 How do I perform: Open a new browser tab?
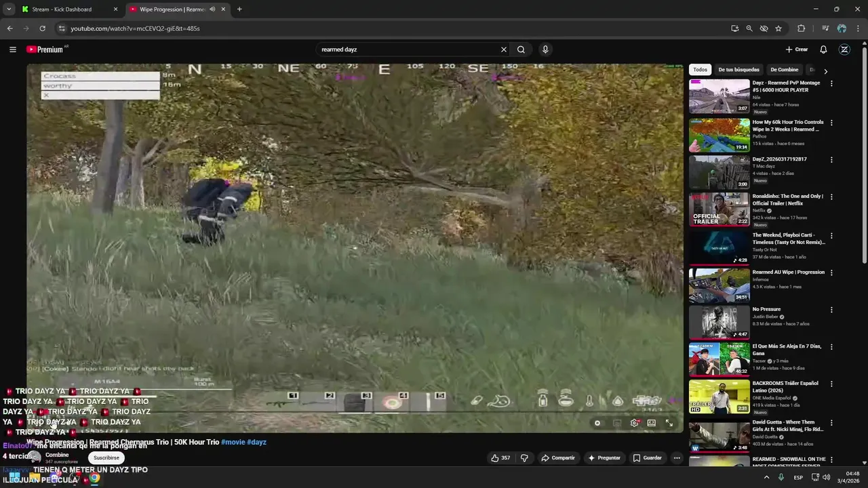click(x=239, y=9)
